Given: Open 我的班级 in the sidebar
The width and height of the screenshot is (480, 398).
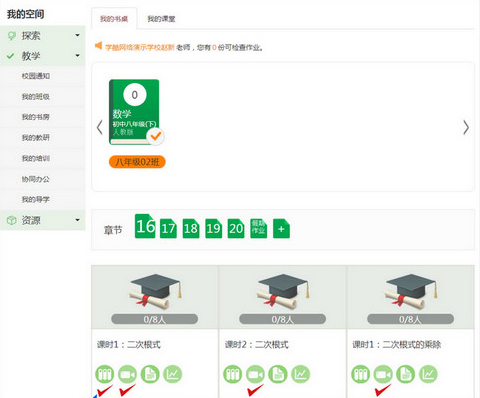Looking at the screenshot, I should pos(36,97).
